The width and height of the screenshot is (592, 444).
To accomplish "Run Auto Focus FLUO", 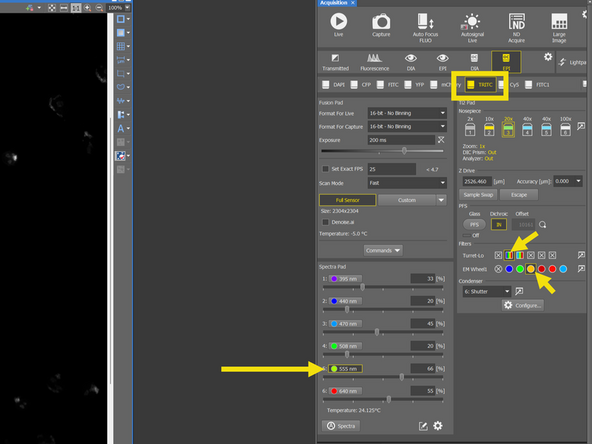I will pyautogui.click(x=425, y=27).
